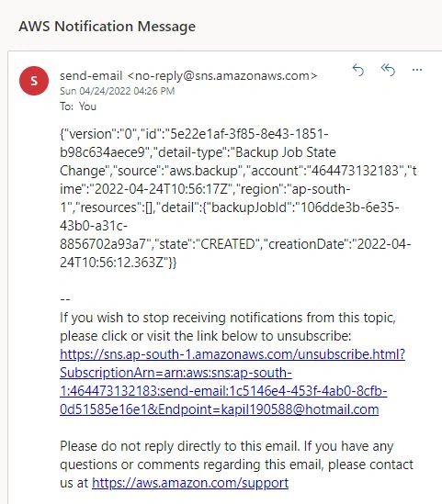Click the account number 464473132183 text
The width and height of the screenshot is (442, 504).
pyautogui.click(x=355, y=171)
